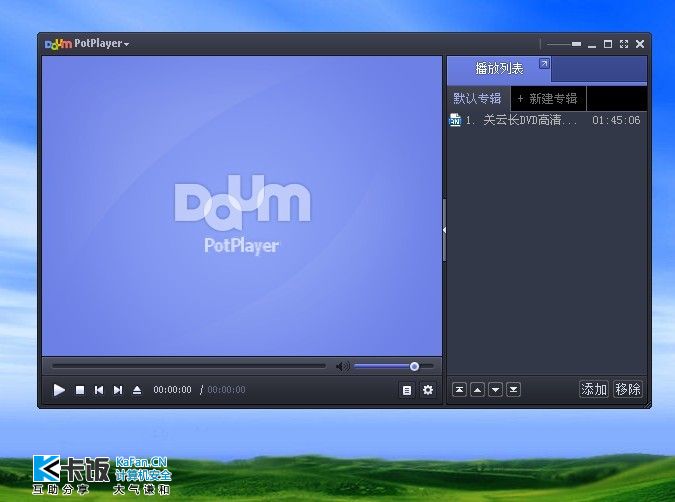The width and height of the screenshot is (675, 502).
Task: Click the 添加 add button
Action: tap(594, 389)
